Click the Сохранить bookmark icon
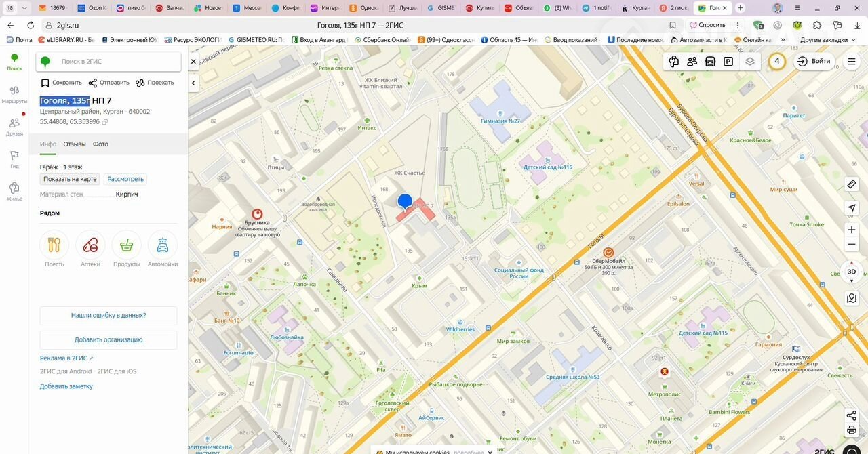This screenshot has height=454, width=868. 45,83
